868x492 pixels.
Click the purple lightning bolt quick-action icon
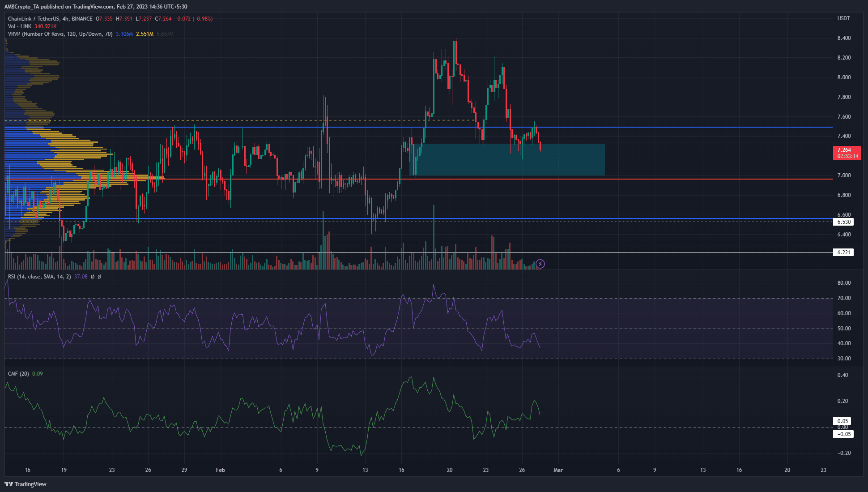(x=540, y=264)
